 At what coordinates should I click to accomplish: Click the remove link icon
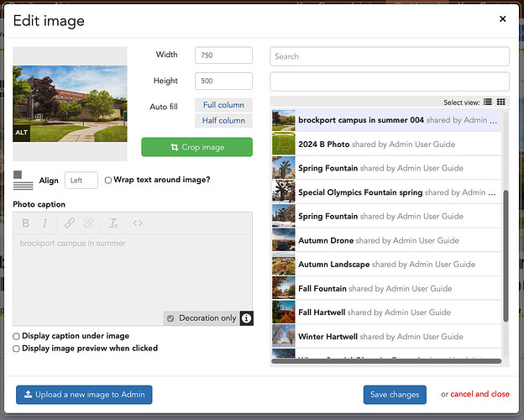tap(90, 223)
